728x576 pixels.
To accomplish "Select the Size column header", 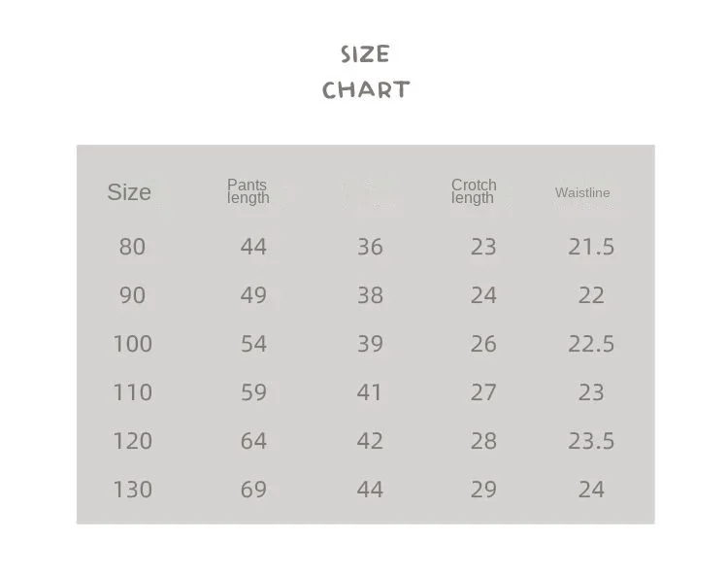I will pyautogui.click(x=129, y=192).
